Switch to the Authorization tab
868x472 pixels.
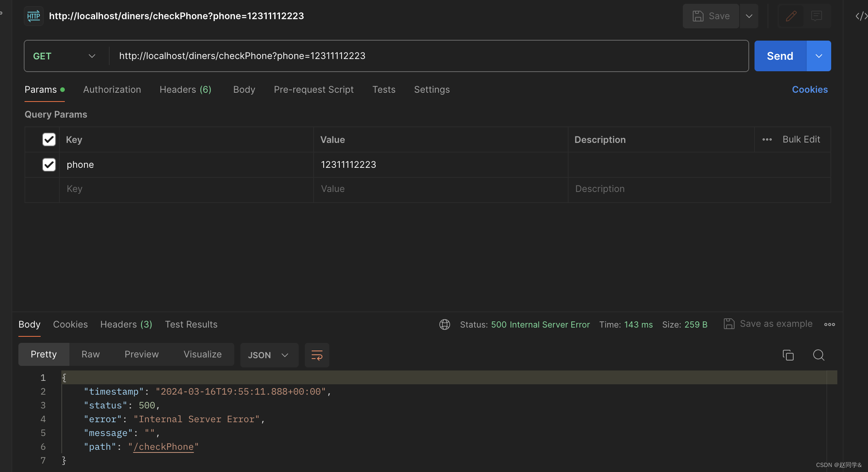(112, 90)
